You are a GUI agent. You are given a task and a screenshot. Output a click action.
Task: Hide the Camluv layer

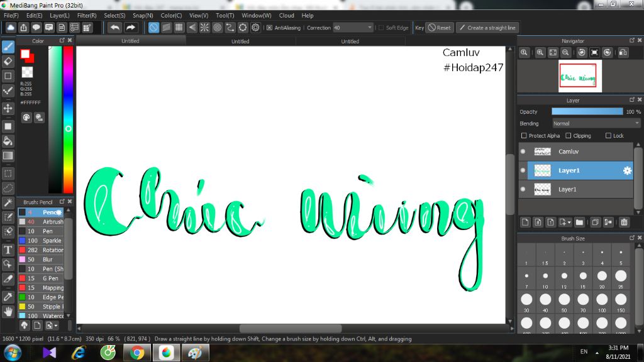(x=523, y=151)
